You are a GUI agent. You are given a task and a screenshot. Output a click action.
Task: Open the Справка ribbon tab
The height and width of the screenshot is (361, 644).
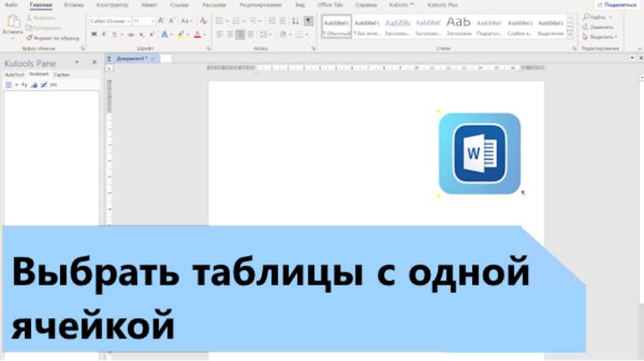tap(366, 5)
